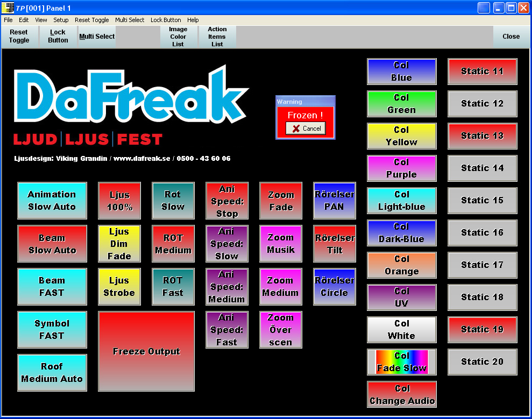Choose Col UV color
The width and height of the screenshot is (532, 419).
(402, 297)
